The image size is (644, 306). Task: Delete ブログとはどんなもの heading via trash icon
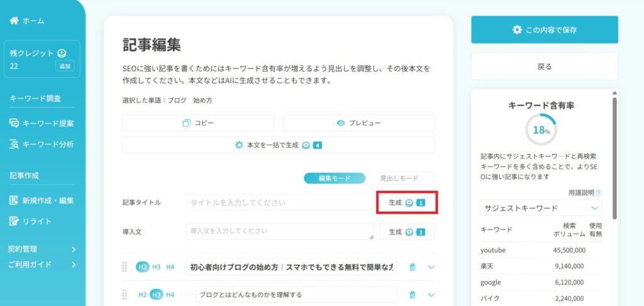tap(413, 295)
